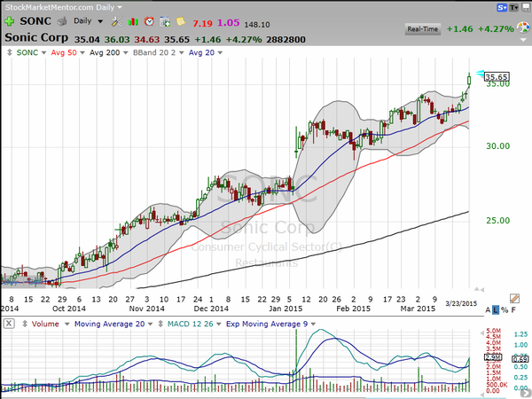The image size is (532, 399).
Task: Click the white down arrow under the palette
Action: (525, 40)
